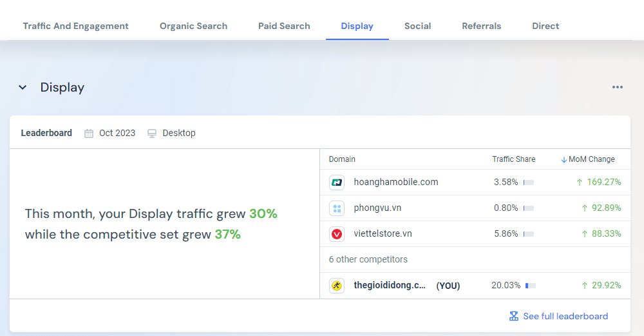
Task: Click the leaderboard icon beside See full leaderboard
Action: click(514, 316)
